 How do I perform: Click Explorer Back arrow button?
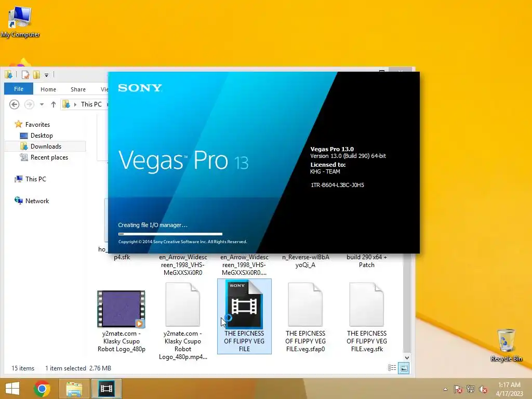[x=14, y=104]
